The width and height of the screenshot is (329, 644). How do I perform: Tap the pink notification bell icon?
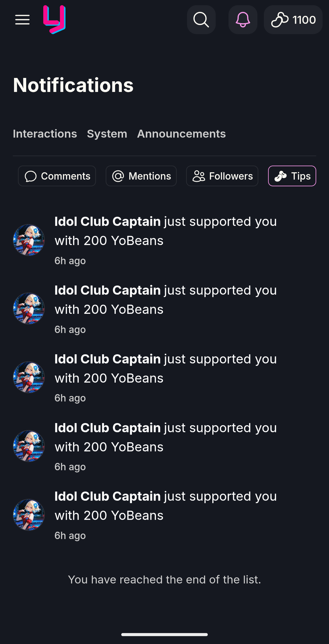tap(243, 20)
